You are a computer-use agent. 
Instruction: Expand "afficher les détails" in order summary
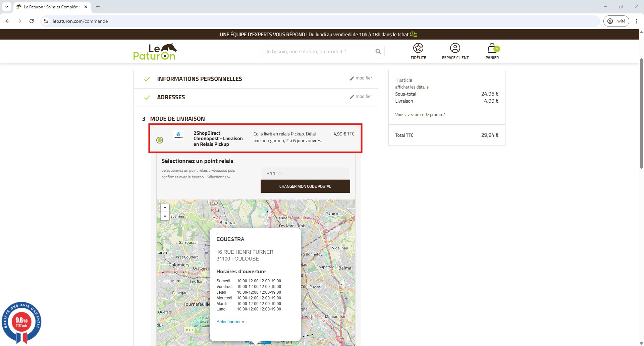(x=412, y=87)
